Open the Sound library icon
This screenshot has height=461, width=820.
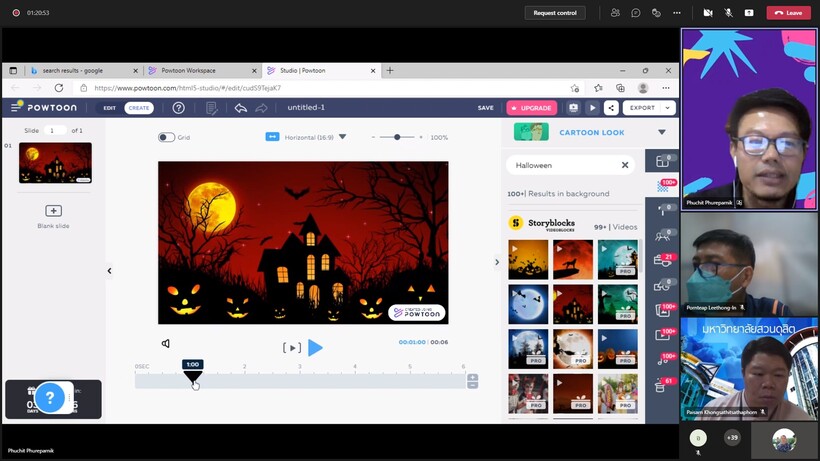[x=663, y=360]
